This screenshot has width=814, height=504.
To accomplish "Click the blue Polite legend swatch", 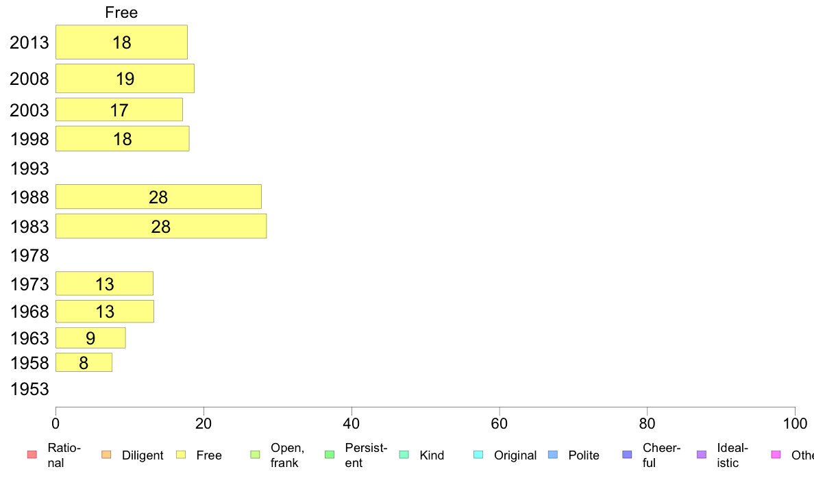I will pyautogui.click(x=553, y=455).
